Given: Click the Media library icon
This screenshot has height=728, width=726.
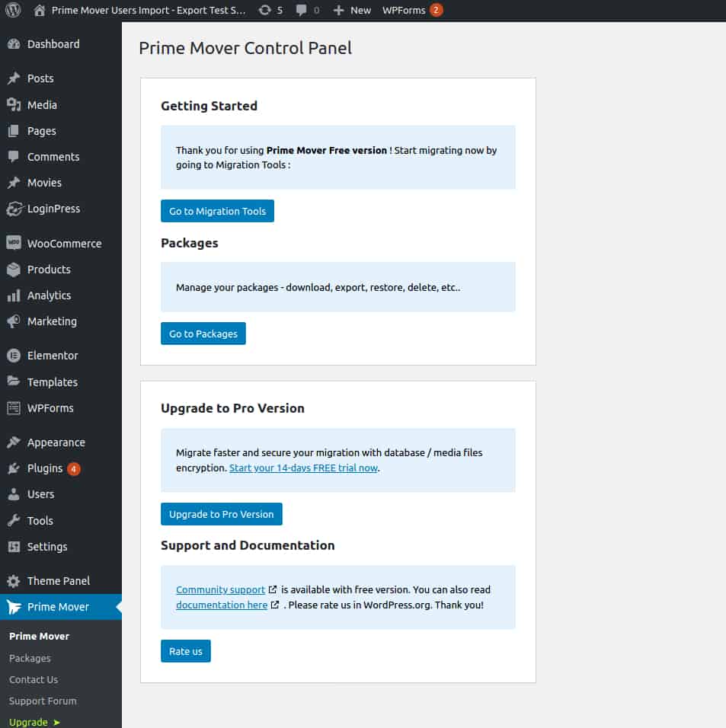Looking at the screenshot, I should tap(14, 105).
